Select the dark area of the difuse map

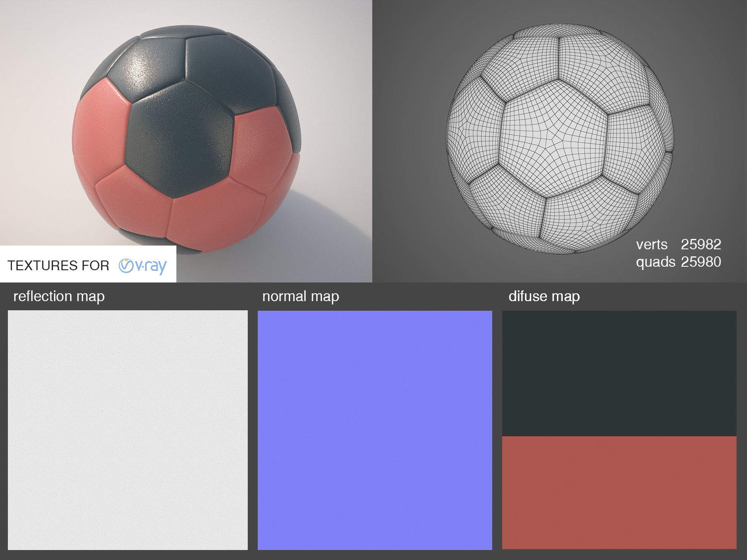(x=619, y=373)
